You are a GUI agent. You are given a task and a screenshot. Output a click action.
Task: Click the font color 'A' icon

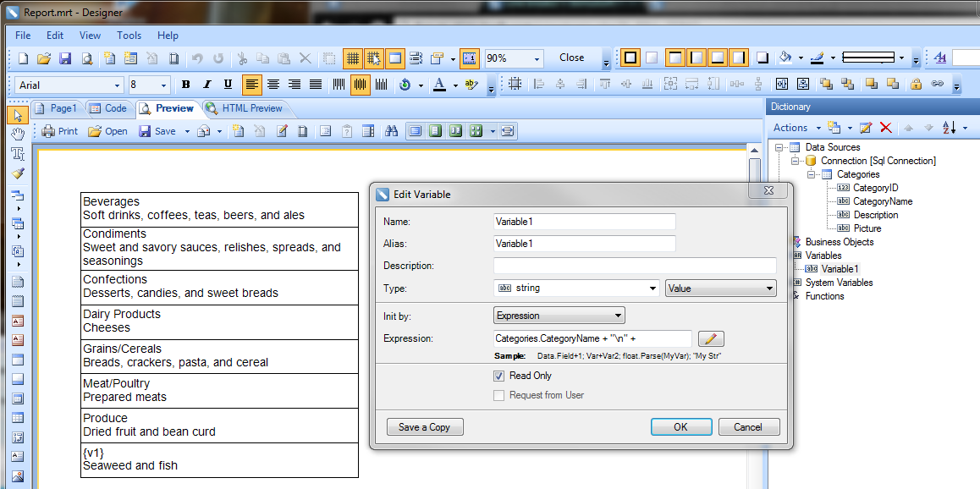click(439, 85)
